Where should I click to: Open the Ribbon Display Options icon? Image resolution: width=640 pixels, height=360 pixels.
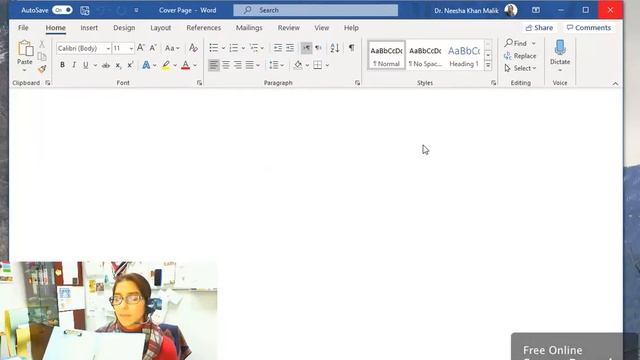coord(536,10)
